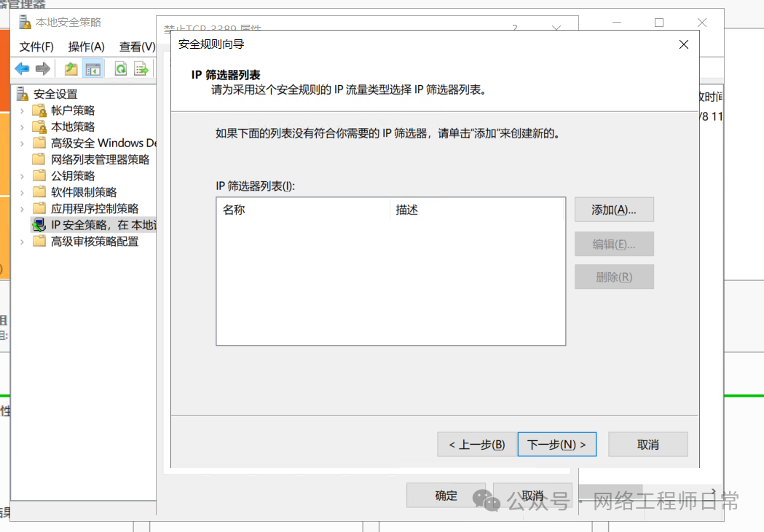Screen dimensions: 764x532
Task: Go back with the 上一步(B) button
Action: point(476,445)
